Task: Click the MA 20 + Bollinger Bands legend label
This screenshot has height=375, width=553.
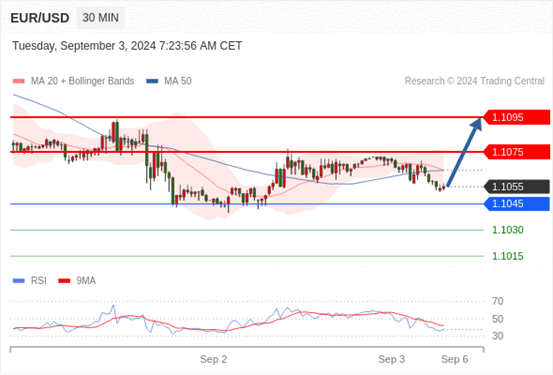Action: pos(83,81)
